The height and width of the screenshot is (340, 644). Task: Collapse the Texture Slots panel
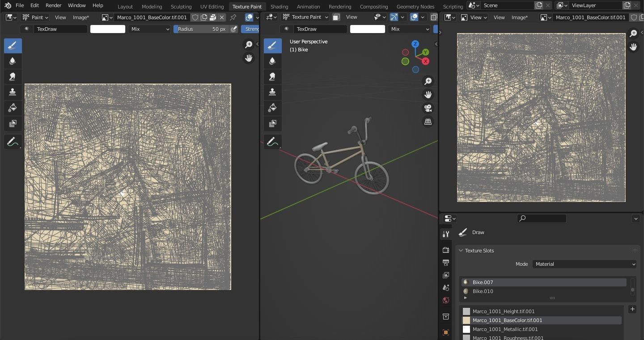point(461,251)
